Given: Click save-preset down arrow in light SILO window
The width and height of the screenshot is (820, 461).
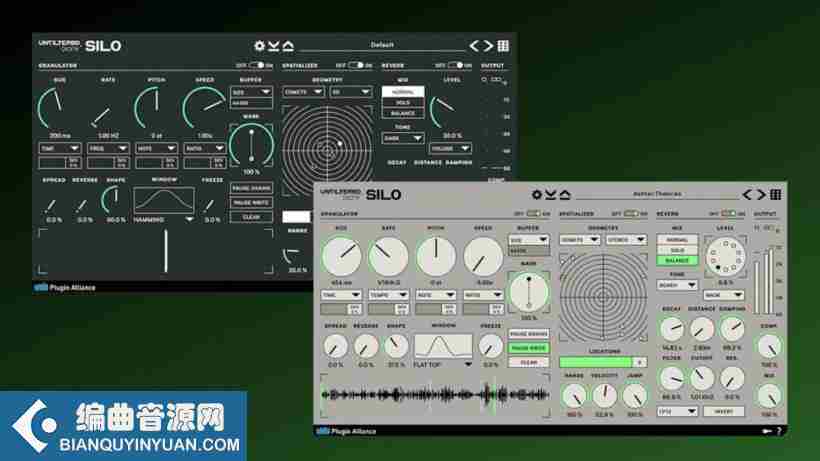Looking at the screenshot, I should (x=551, y=194).
